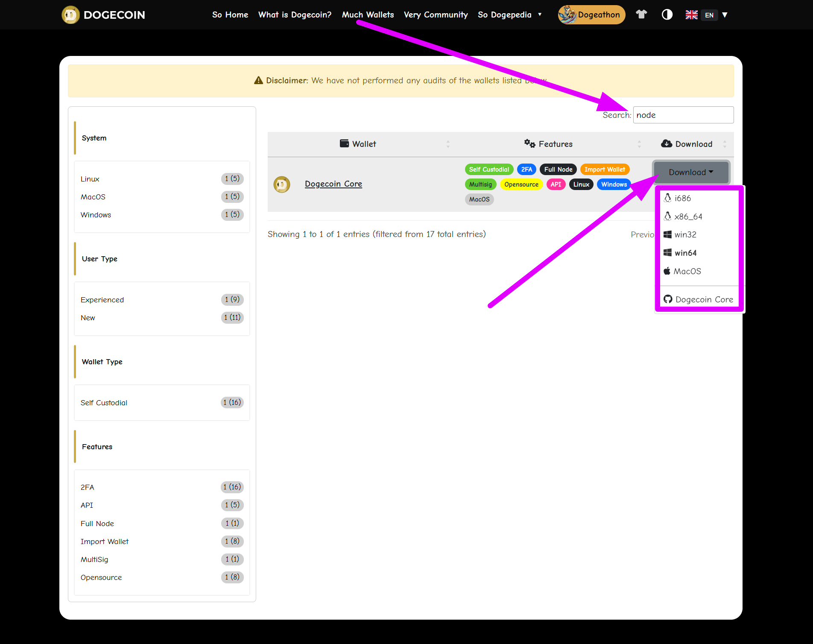
Task: Sort by the Wallet column arrows
Action: [x=448, y=144]
